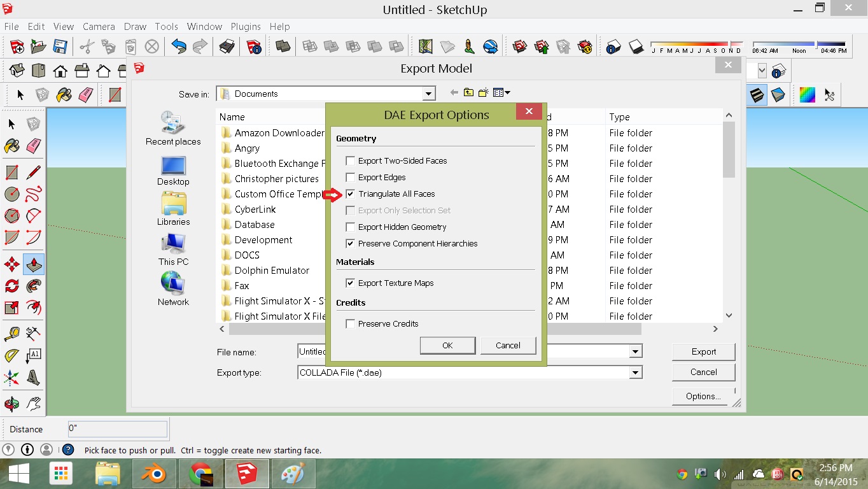The width and height of the screenshot is (868, 489).
Task: Enable Export Two-Sided Faces checkbox
Action: pos(351,161)
